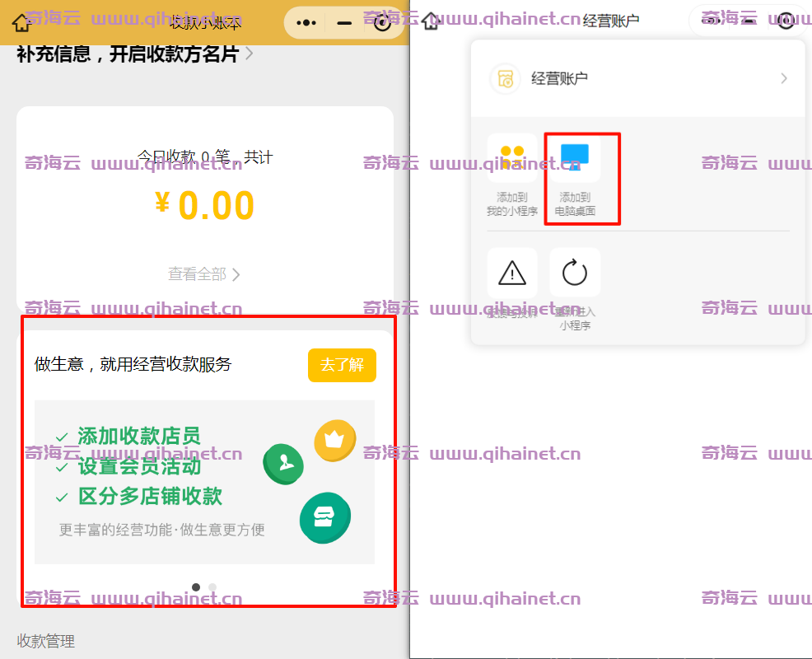Open the three-dots menu in 收款小账本
The height and width of the screenshot is (659, 812).
point(306,22)
